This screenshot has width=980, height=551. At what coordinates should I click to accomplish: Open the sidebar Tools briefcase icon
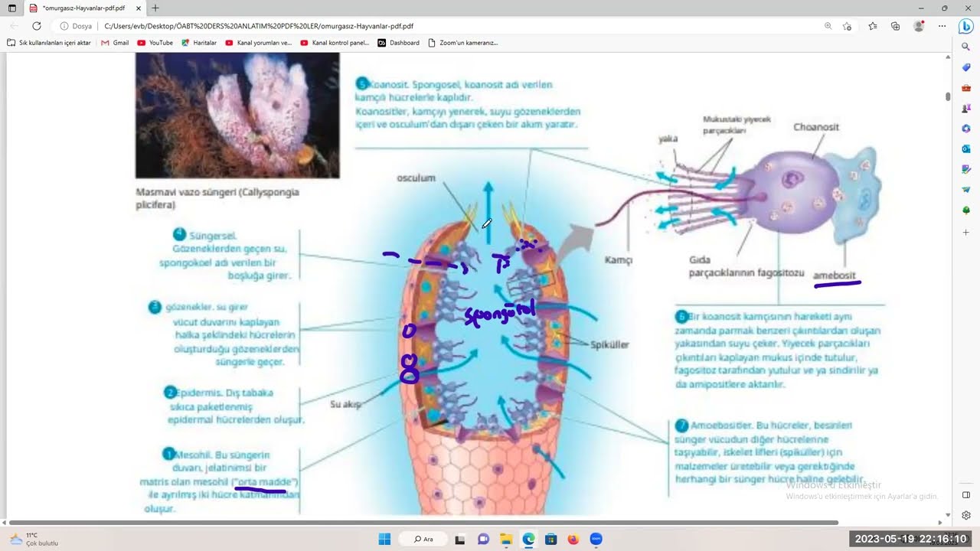966,88
